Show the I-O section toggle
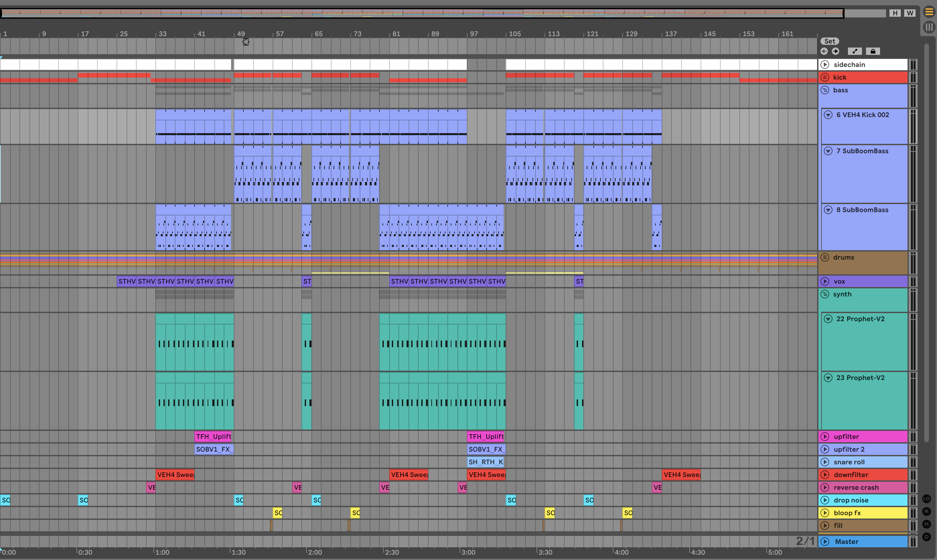 point(926,498)
